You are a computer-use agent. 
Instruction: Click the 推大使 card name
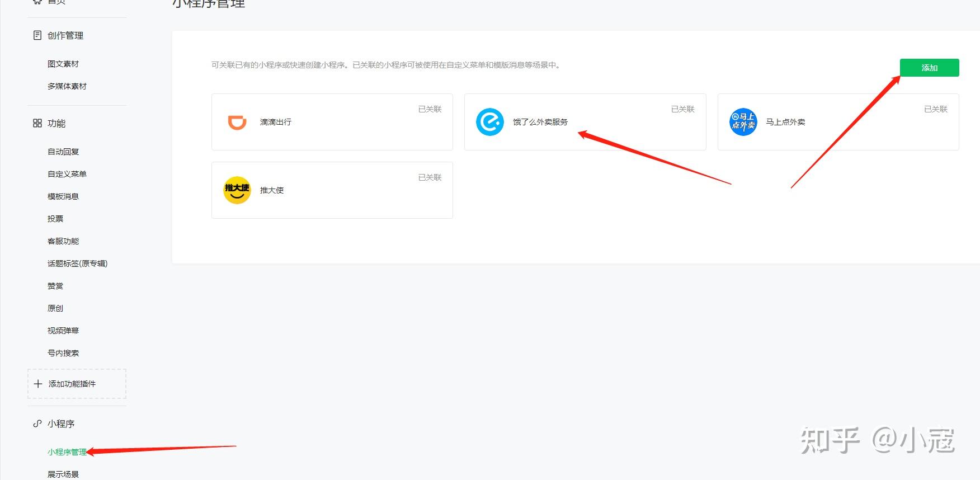point(272,190)
